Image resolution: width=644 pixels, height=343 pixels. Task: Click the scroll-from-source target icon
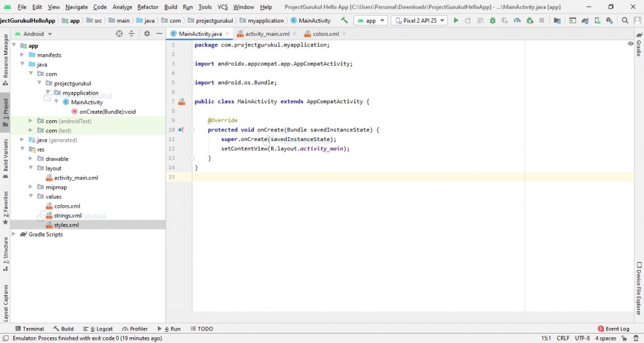pos(119,34)
